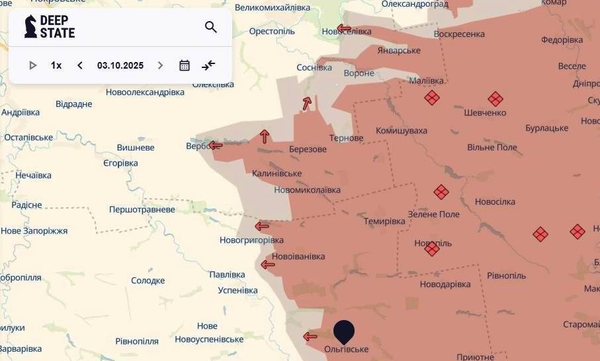Click the Федорівка label
This screenshot has width=600, height=361.
tap(562, 40)
